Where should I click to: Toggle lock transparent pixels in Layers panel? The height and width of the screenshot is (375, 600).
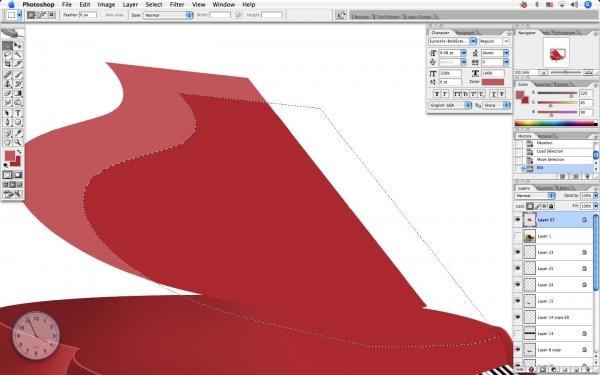click(530, 206)
